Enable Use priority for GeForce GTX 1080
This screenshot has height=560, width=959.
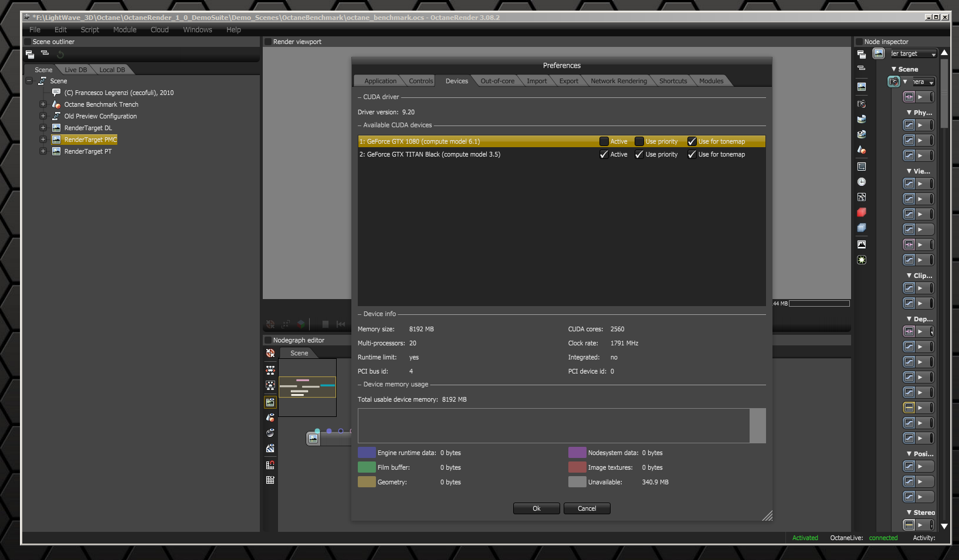pos(639,141)
